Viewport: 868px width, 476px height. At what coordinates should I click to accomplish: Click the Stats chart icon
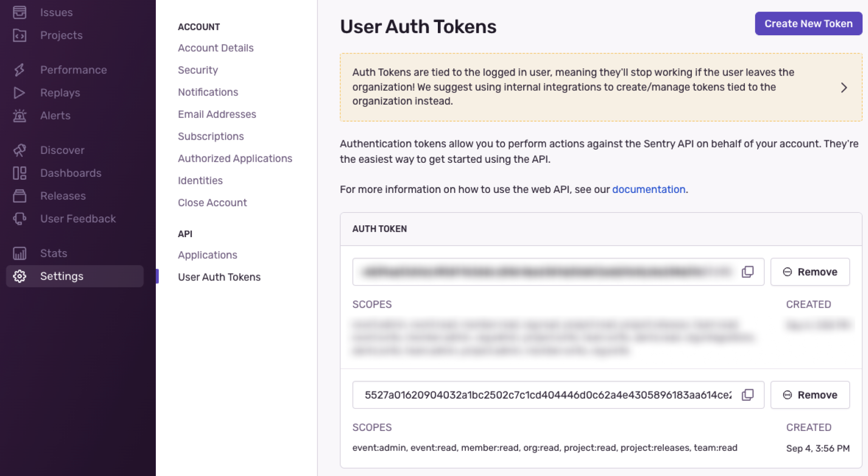click(20, 253)
